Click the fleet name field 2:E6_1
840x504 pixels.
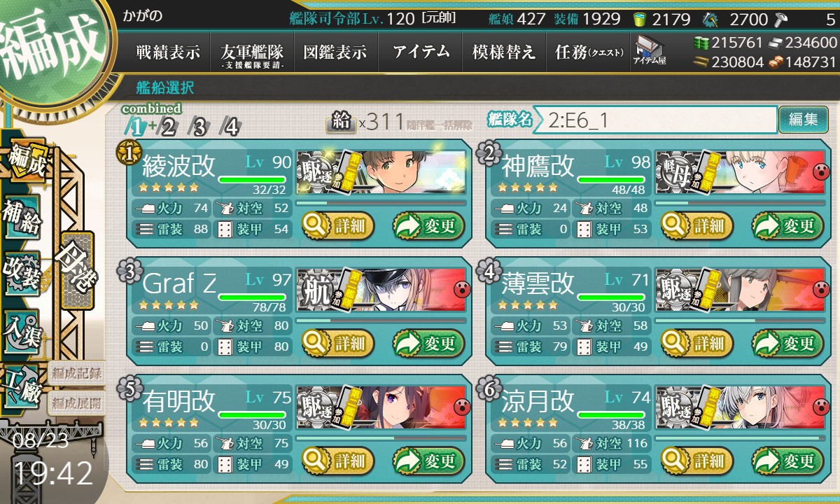[656, 120]
